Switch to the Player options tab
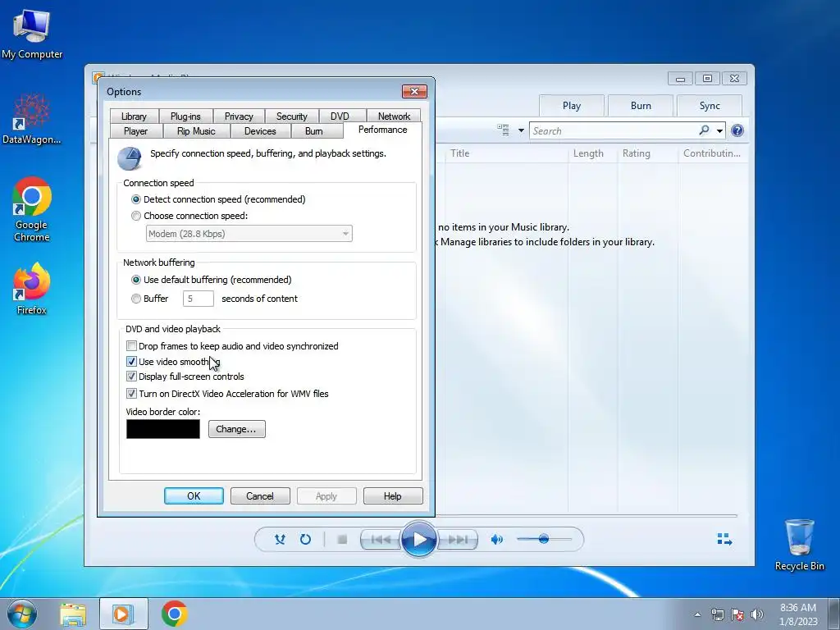 coord(135,131)
